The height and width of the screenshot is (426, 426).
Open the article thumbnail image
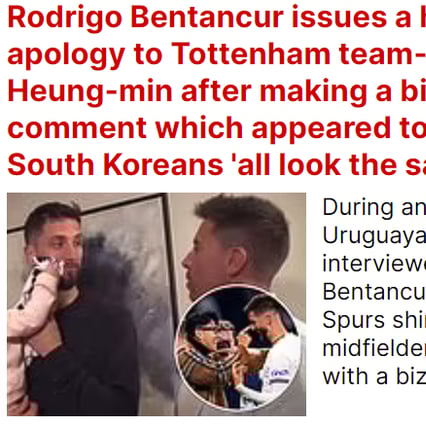point(156,304)
